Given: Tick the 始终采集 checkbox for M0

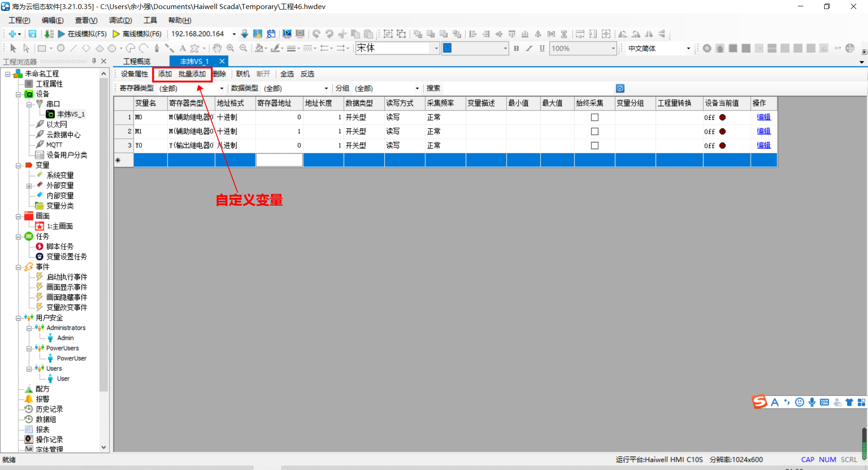Looking at the screenshot, I should click(x=594, y=117).
